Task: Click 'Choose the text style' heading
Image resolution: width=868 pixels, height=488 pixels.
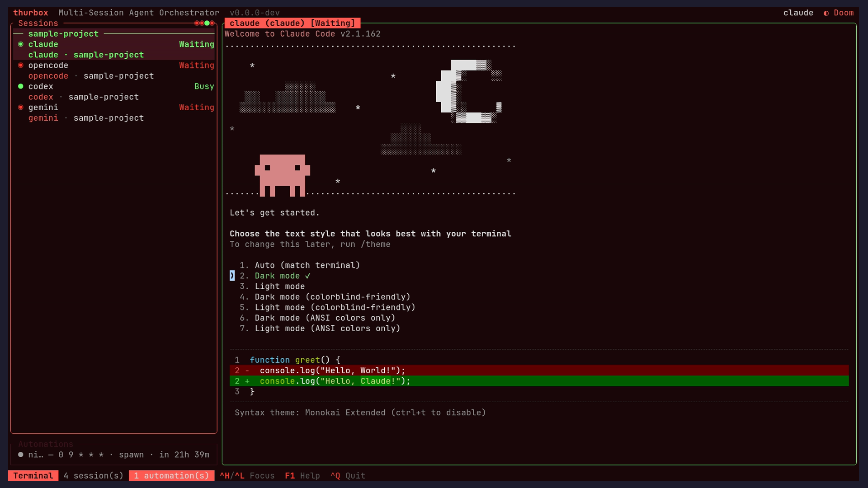Action: click(370, 234)
